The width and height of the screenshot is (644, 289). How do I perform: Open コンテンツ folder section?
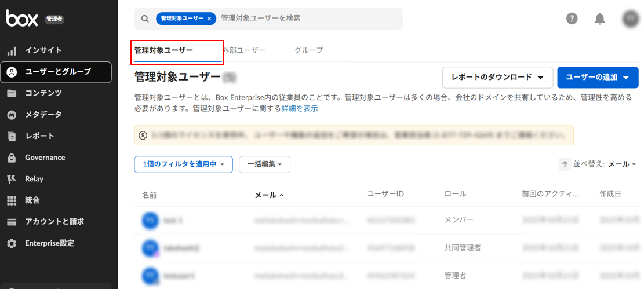43,93
